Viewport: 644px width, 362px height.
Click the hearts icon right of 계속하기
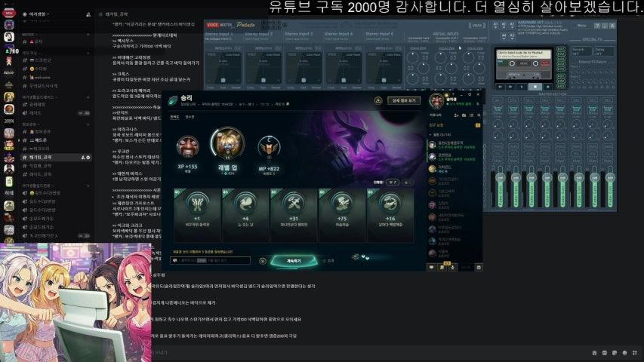click(365, 257)
